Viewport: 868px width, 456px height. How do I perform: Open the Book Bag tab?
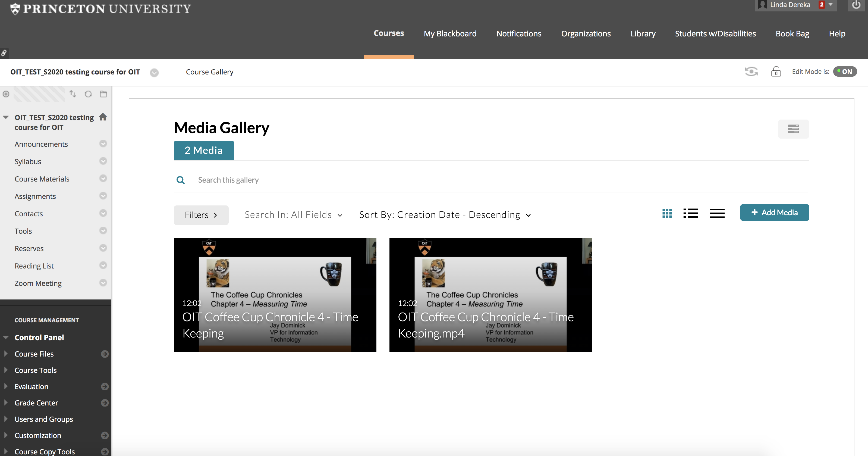[792, 34]
